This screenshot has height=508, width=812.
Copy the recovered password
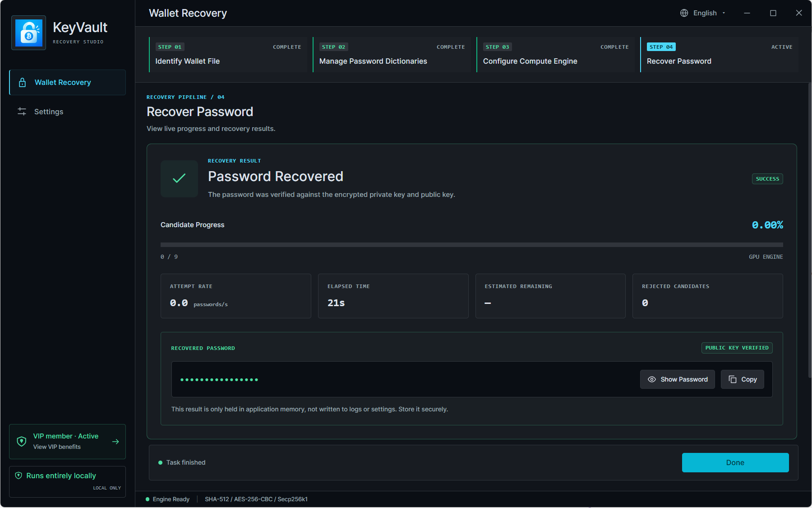click(742, 379)
